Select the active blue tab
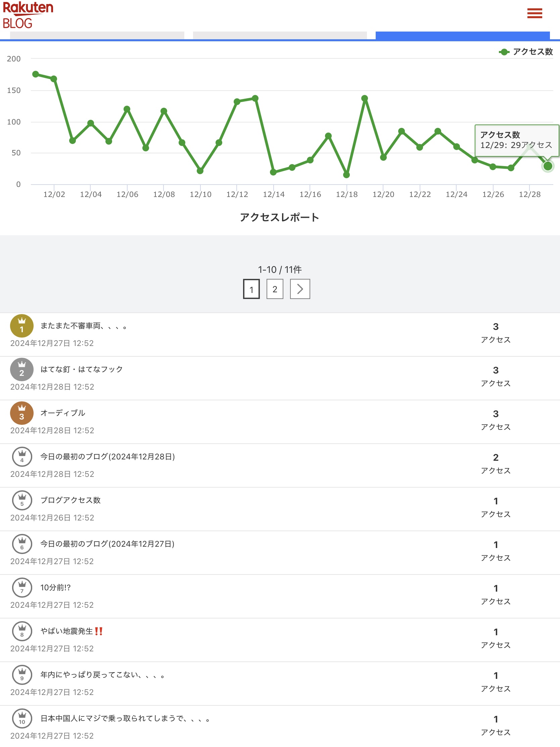The height and width of the screenshot is (747, 560). point(462,36)
